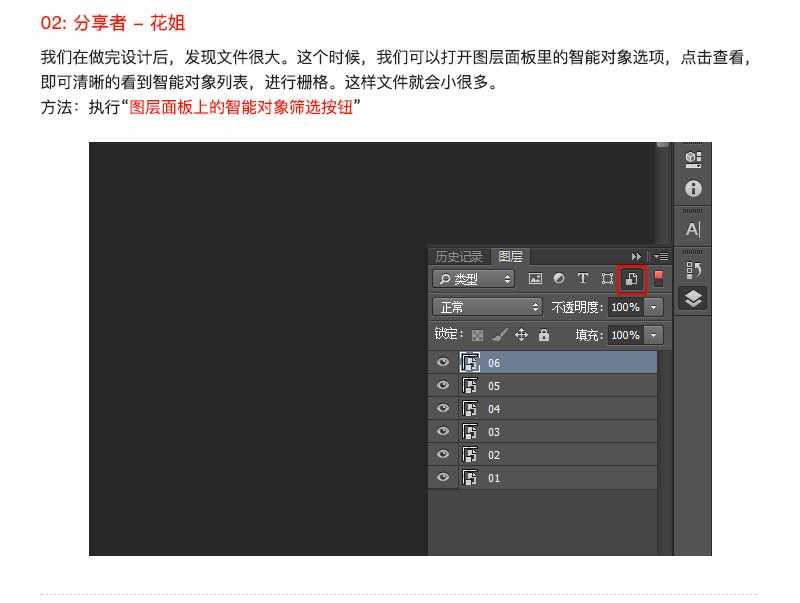Select the layer 03 thumbnail
The height and width of the screenshot is (603, 800).
pyautogui.click(x=470, y=432)
